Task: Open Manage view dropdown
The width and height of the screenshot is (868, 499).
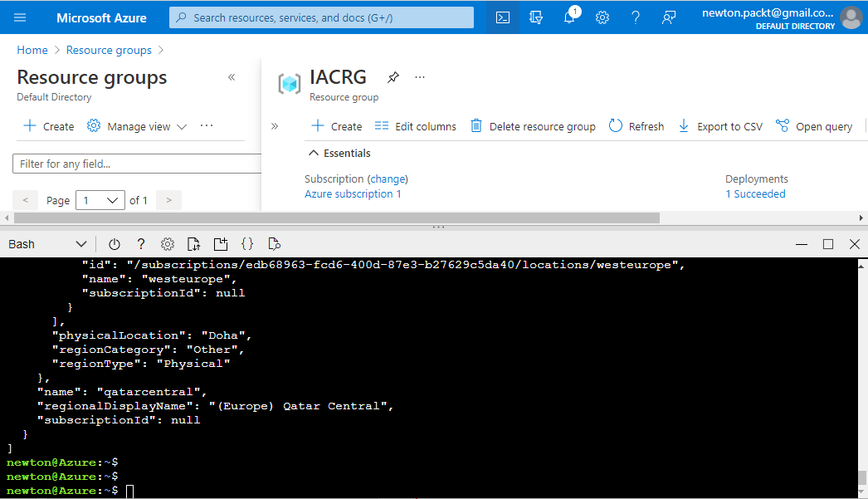Action: pyautogui.click(x=137, y=126)
